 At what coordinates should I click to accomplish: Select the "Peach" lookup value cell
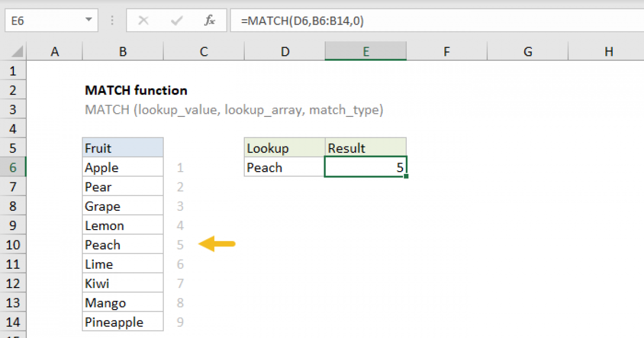tap(284, 167)
